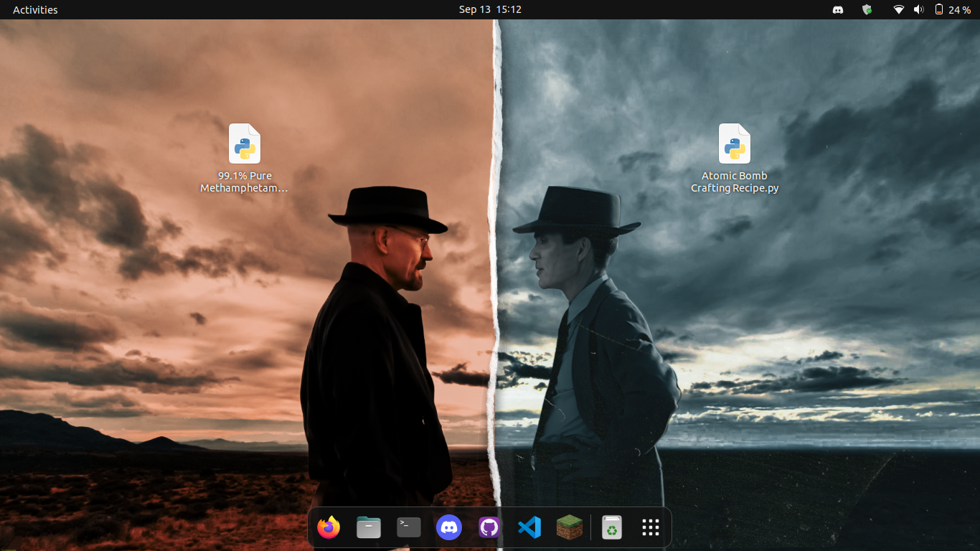Open Firefox from the dock
980x551 pixels.
click(329, 527)
